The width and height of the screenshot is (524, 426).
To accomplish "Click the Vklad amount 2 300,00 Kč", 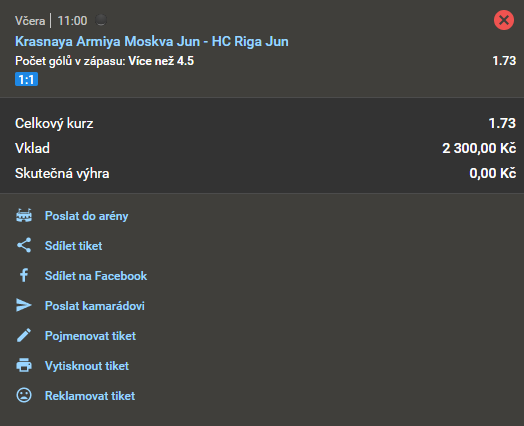I will 479,148.
